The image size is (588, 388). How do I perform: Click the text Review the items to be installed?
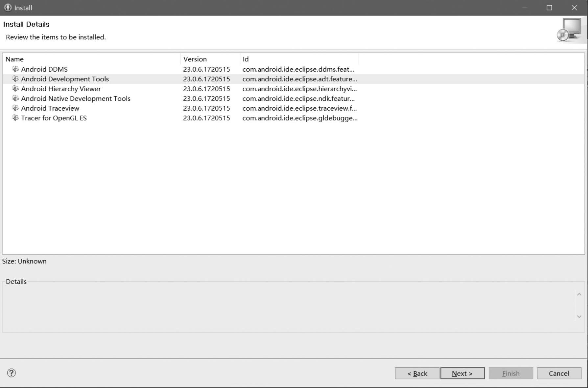(x=56, y=37)
